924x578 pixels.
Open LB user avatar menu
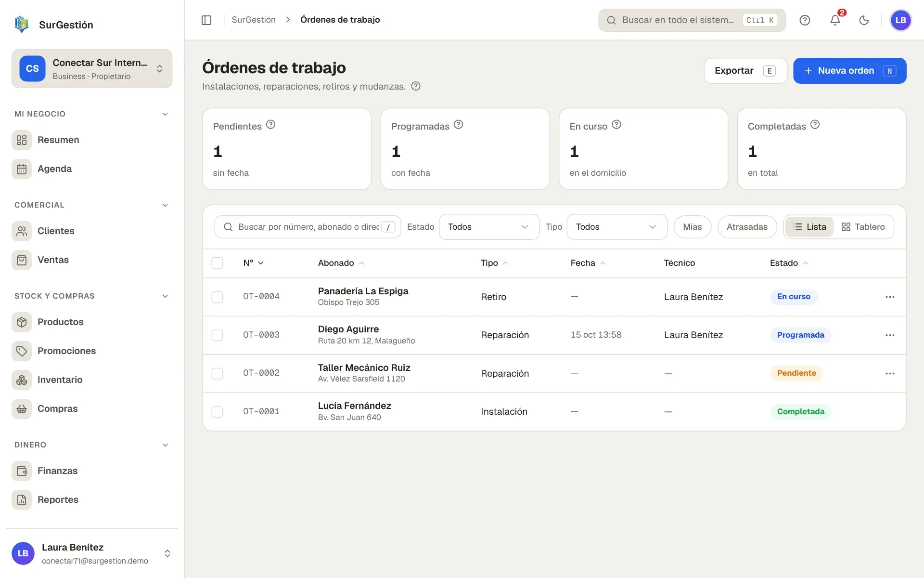pos(900,20)
